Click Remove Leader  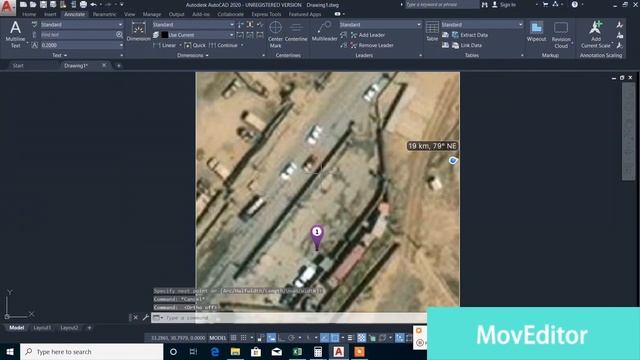[x=371, y=45]
